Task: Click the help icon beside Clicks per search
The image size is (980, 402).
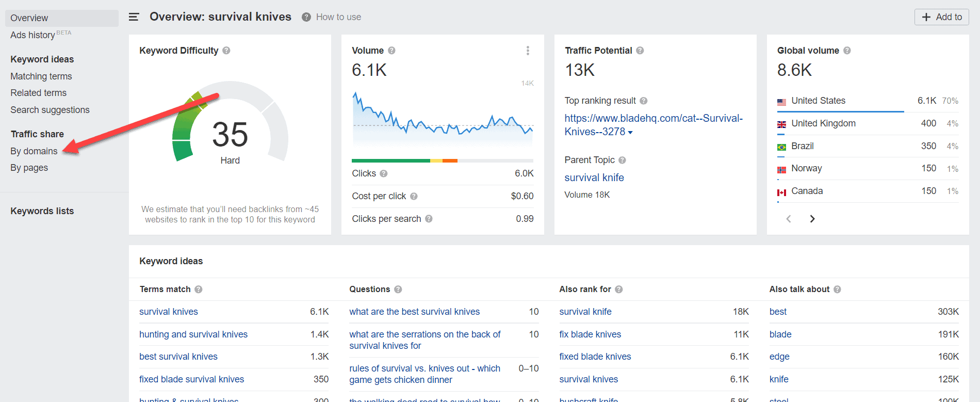Action: [x=429, y=219]
